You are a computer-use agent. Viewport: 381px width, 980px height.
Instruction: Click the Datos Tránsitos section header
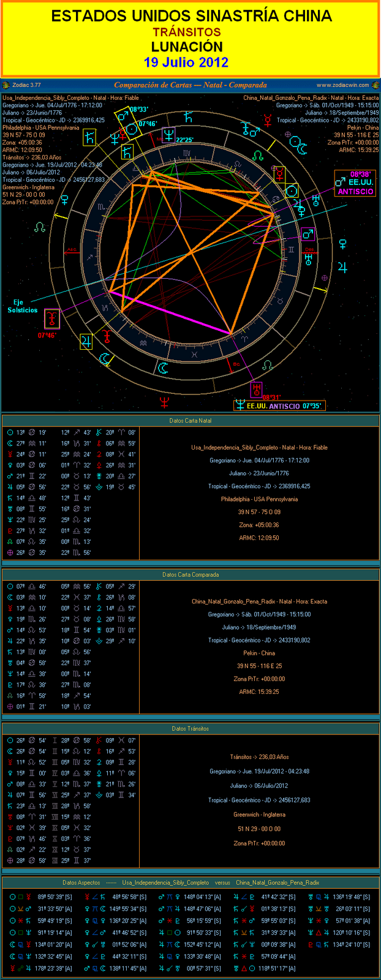coord(190,729)
